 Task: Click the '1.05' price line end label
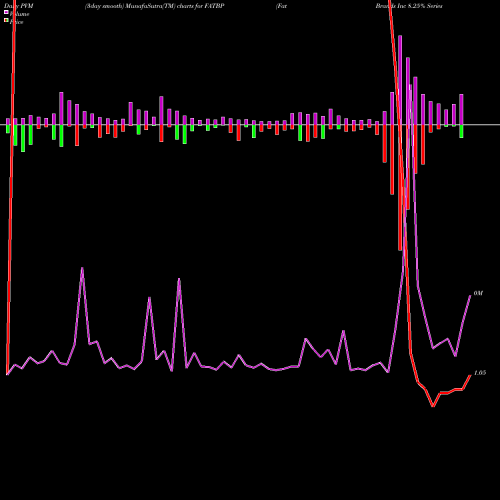pyautogui.click(x=480, y=373)
